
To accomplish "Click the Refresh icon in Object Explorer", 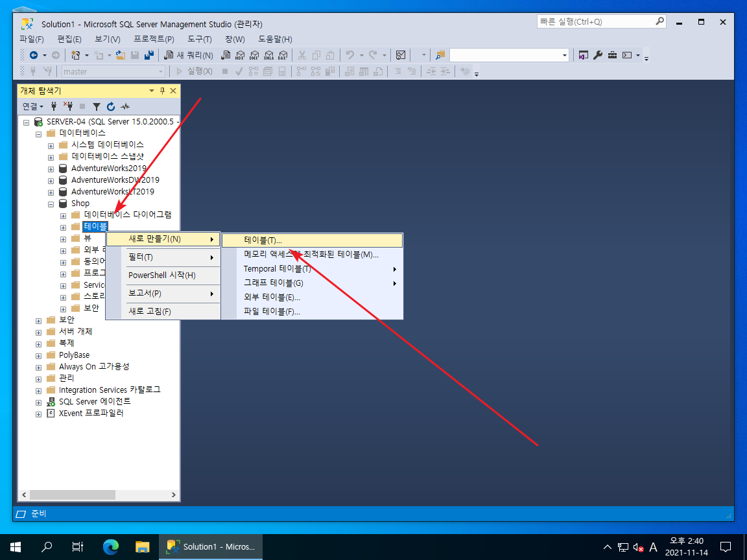I will [111, 106].
